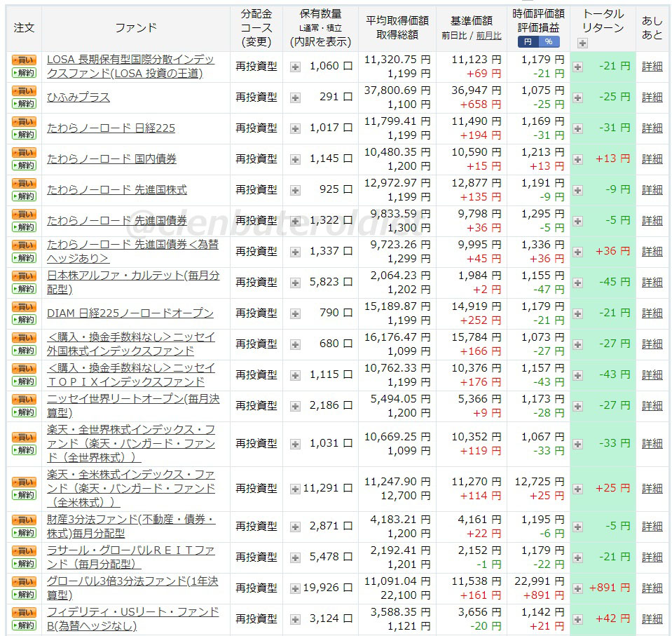Open グローバル3倍3分法ファンド(1年決算型) link
Image resolution: width=672 pixels, height=636 pixels.
(x=133, y=588)
